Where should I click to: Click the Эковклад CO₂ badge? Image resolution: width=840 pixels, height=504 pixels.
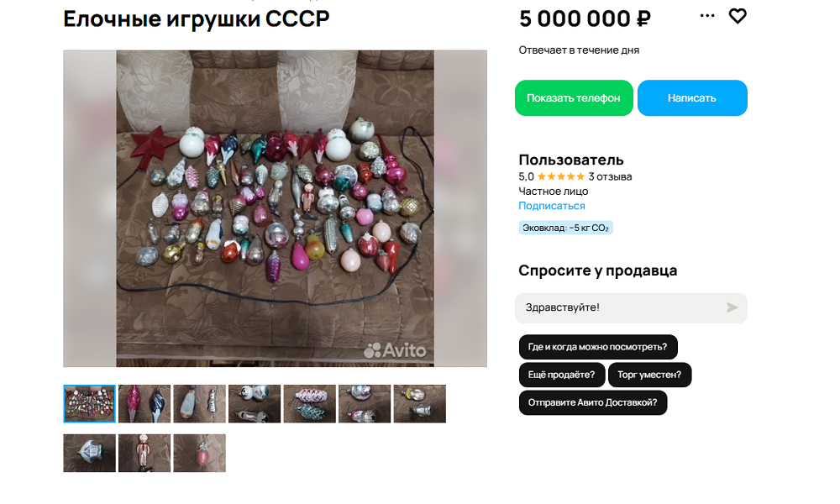point(565,228)
